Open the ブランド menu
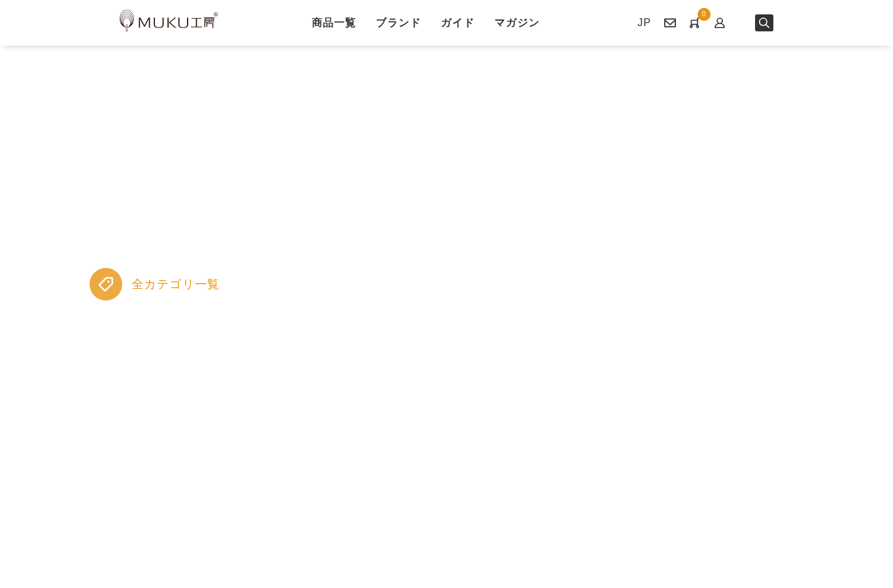 pos(398,23)
